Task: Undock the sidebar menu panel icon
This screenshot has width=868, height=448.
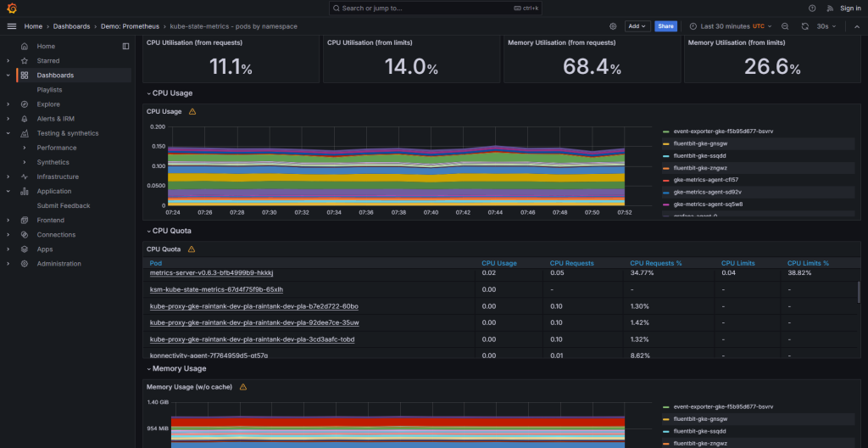Action: [x=125, y=46]
